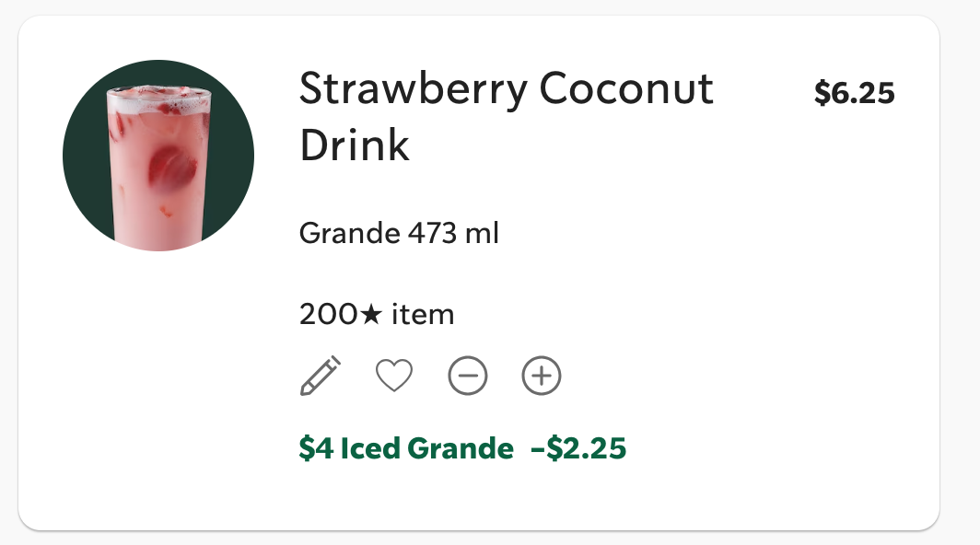Click the word "Grande" in the size line
Viewport: 980px width, 545px height.
pyautogui.click(x=349, y=234)
